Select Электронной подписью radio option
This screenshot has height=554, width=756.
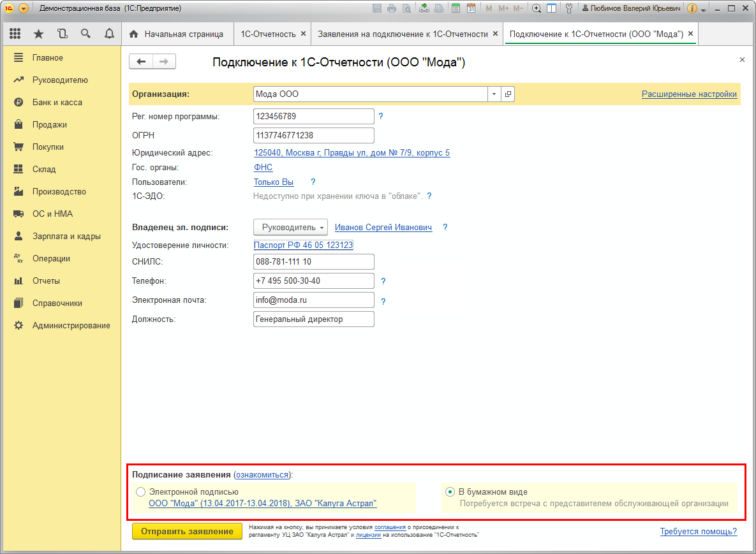(140, 492)
